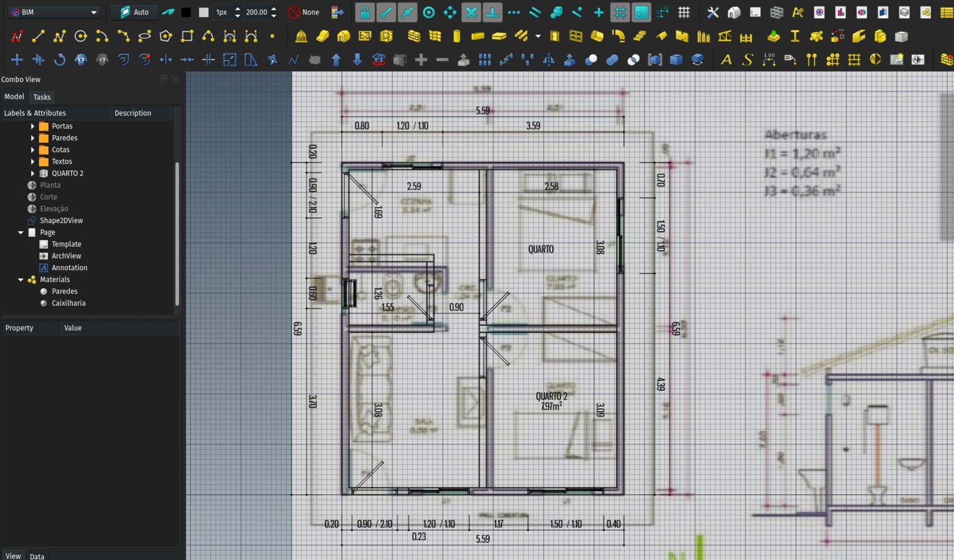Viewport: 954px width, 560px height.
Task: Select the Text annotation tool
Action: coord(726,60)
